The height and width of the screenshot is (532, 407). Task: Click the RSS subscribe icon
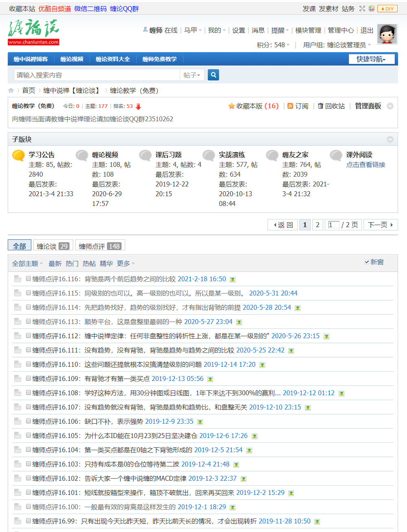[290, 106]
